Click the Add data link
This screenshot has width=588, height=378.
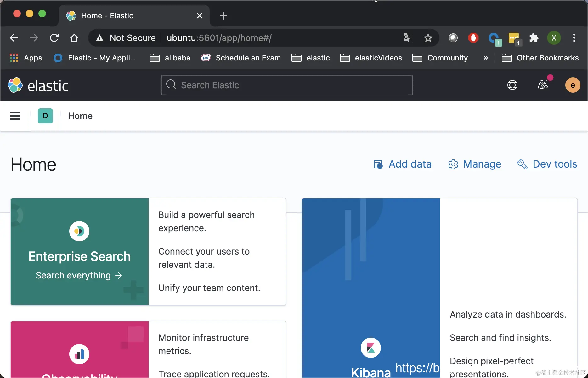click(402, 164)
